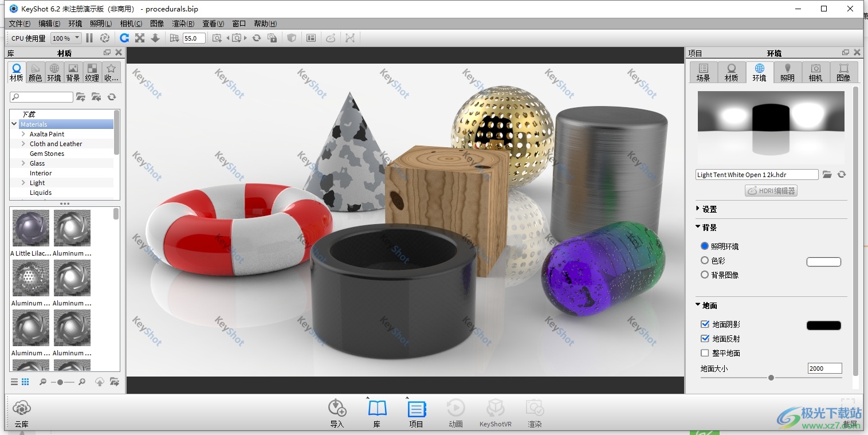
Task: Click the material paint tool icon
Action: [x=331, y=38]
